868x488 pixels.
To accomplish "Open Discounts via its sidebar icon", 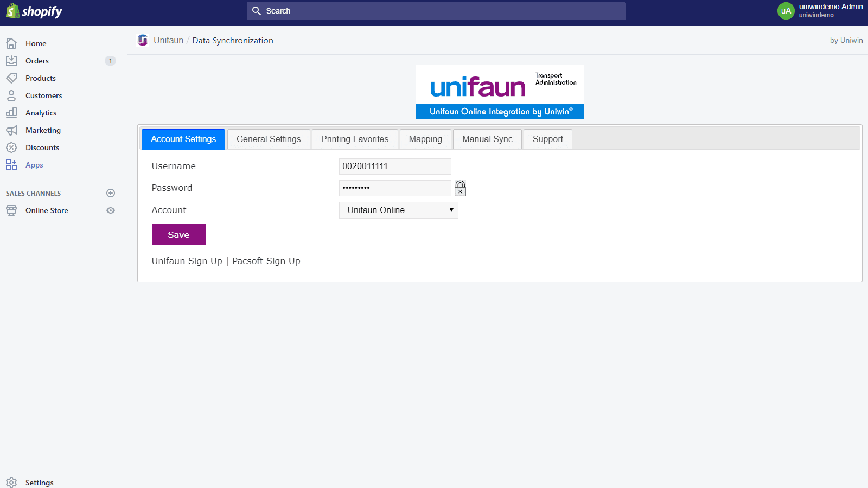I will [x=11, y=147].
